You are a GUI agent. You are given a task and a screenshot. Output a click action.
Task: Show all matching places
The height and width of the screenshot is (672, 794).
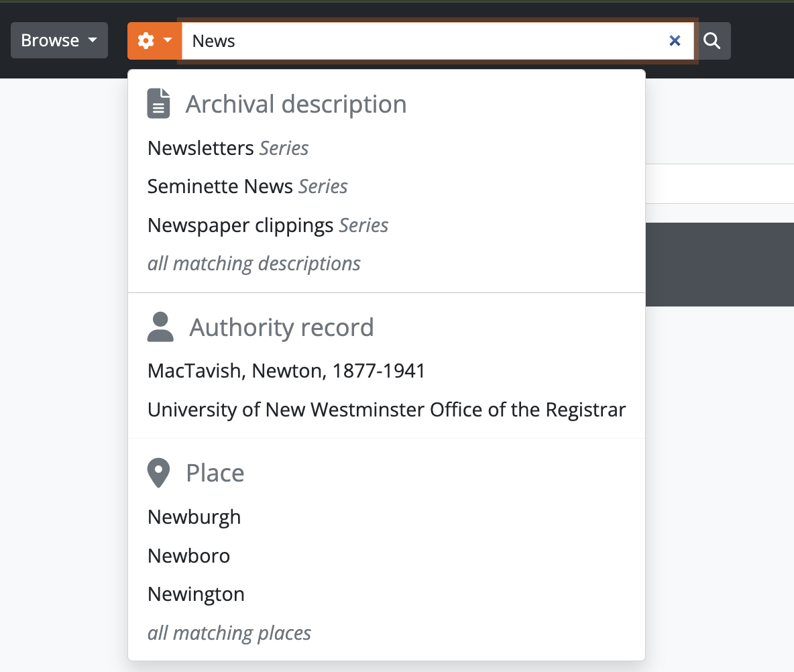[x=229, y=633]
